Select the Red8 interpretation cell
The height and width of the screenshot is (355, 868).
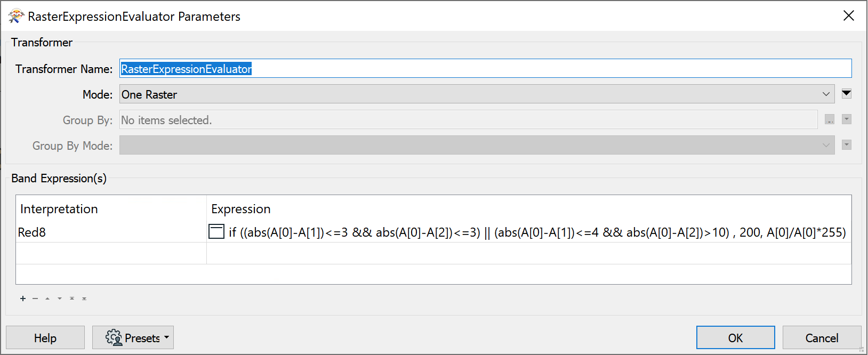tap(111, 232)
